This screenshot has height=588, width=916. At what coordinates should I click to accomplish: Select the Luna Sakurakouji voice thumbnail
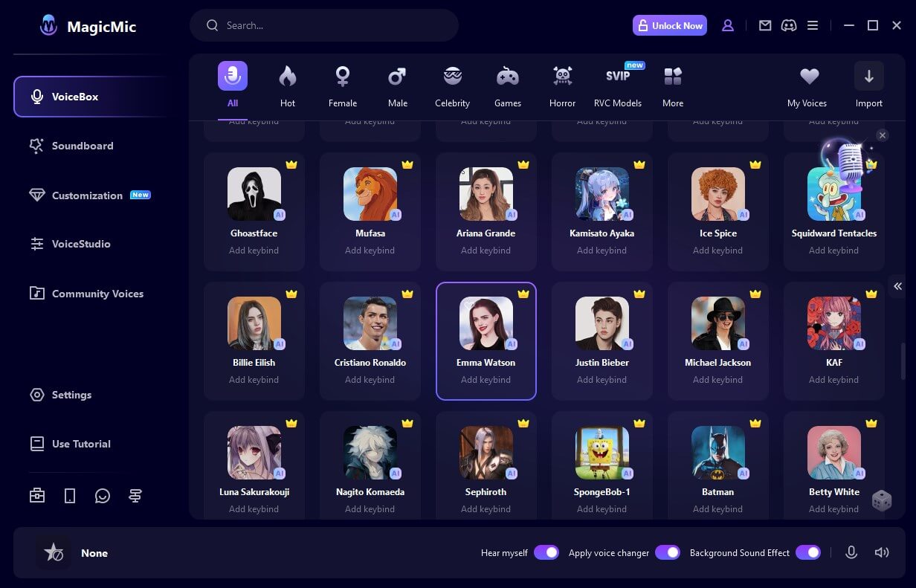pyautogui.click(x=254, y=453)
